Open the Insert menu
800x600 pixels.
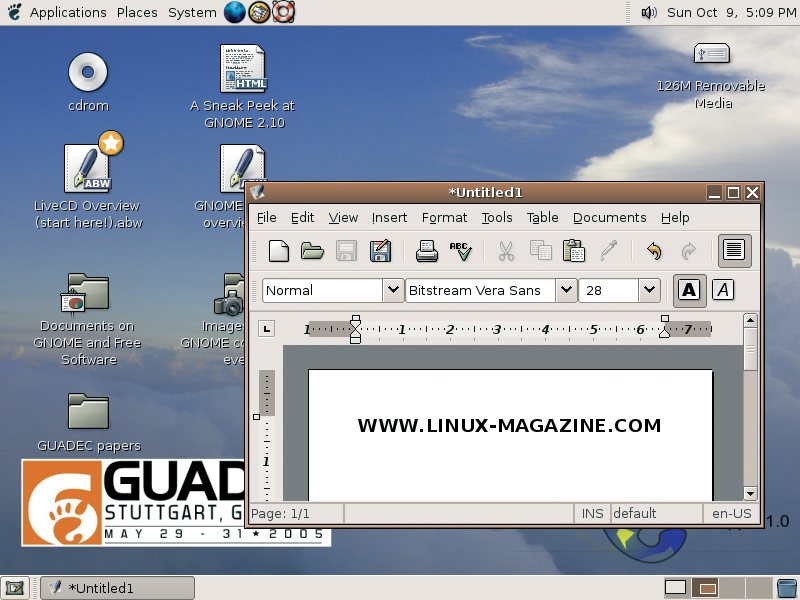point(389,218)
